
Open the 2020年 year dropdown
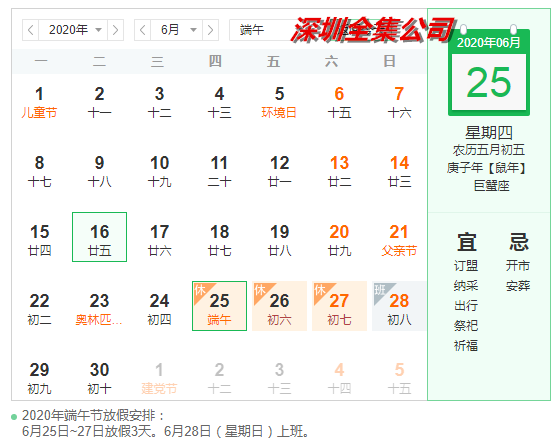[x=73, y=30]
